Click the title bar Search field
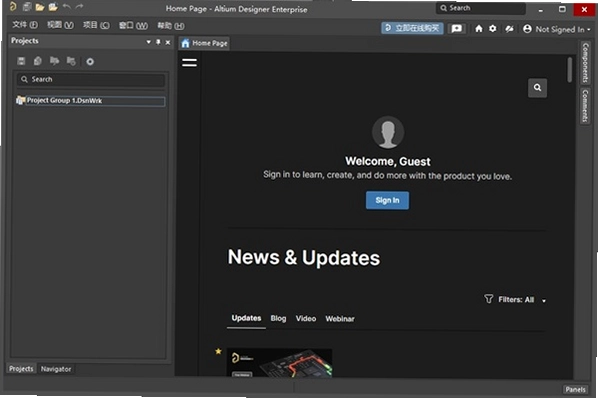This screenshot has width=598, height=398. 481,8
